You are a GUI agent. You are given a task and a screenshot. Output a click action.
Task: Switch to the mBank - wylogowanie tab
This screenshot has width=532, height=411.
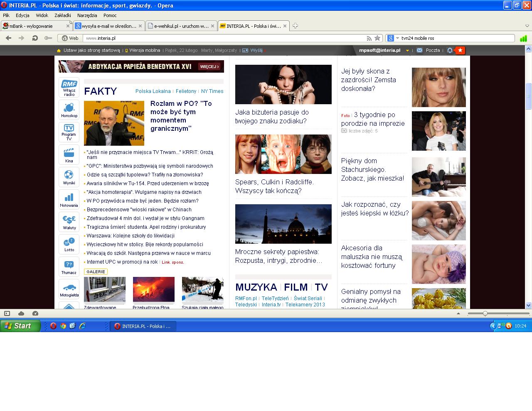pyautogui.click(x=36, y=26)
